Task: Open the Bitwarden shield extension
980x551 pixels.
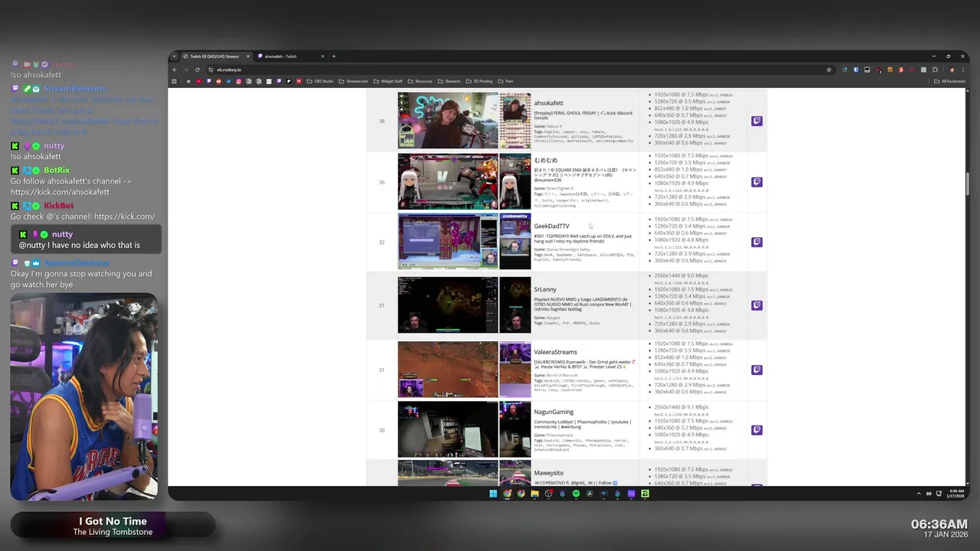Action: coord(856,70)
